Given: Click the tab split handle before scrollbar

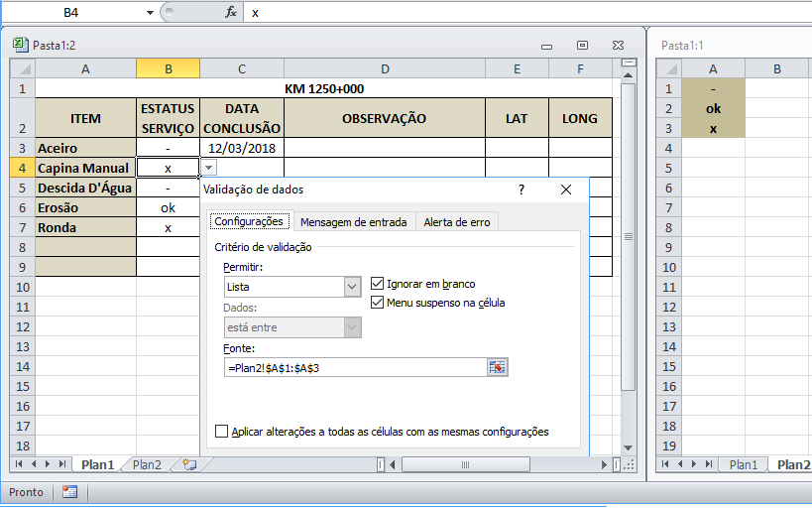Looking at the screenshot, I should [381, 464].
